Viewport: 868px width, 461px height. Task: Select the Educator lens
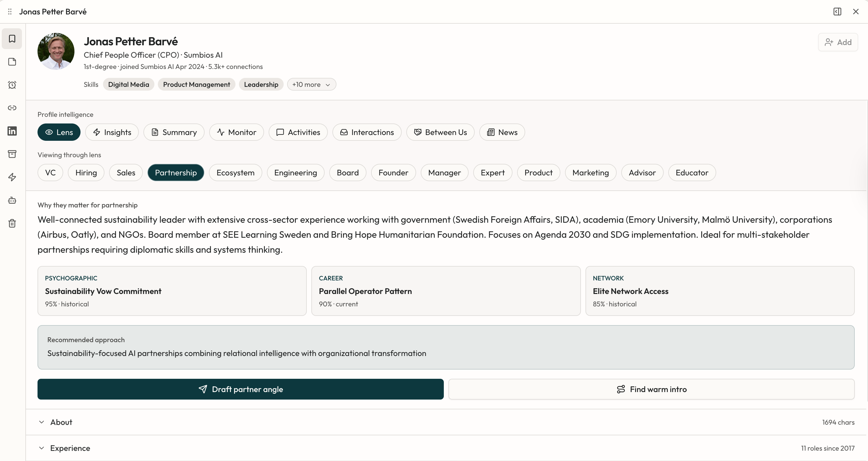click(692, 173)
